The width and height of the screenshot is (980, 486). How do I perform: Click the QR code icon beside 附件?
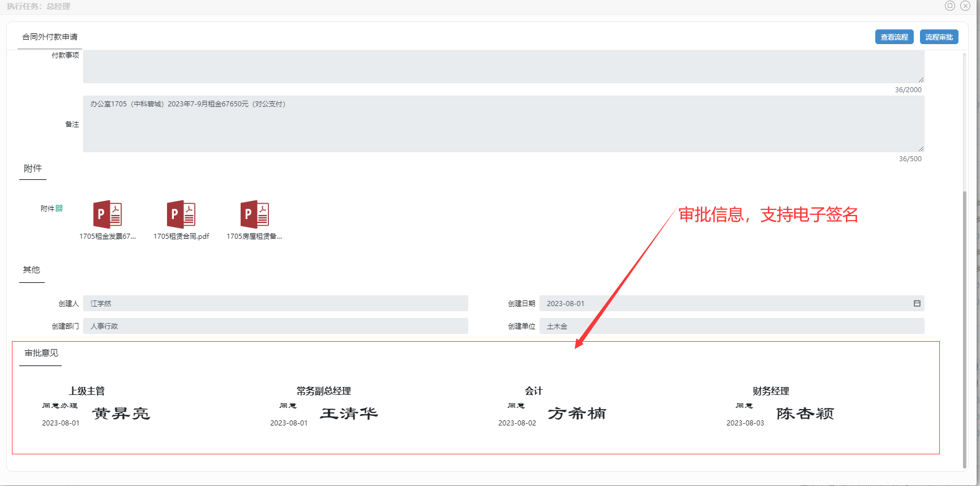pos(59,208)
